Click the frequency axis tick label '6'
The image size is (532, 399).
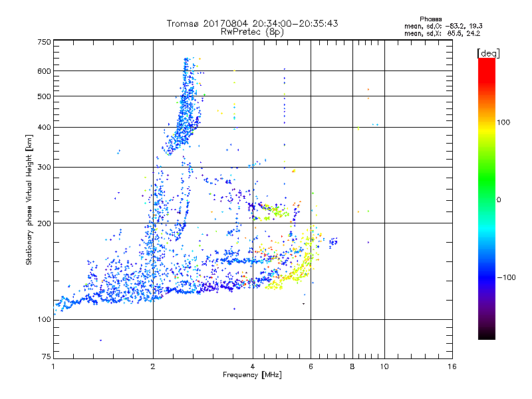pyautogui.click(x=311, y=366)
